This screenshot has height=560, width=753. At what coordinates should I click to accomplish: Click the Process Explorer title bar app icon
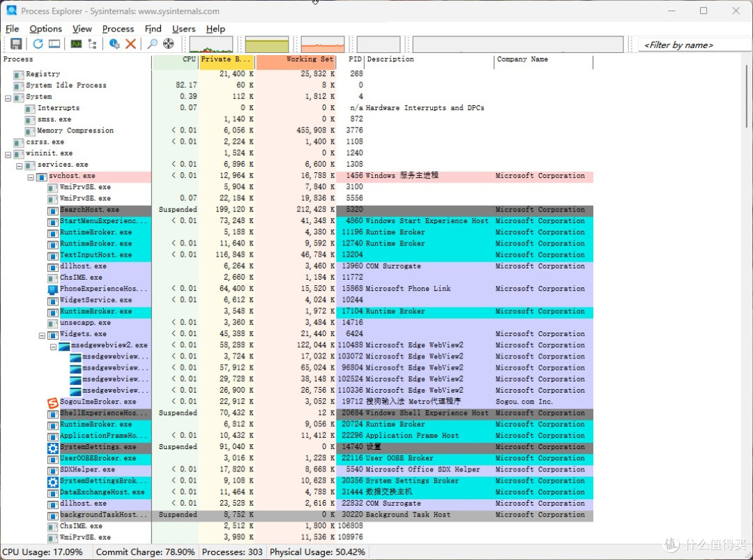tap(12, 10)
